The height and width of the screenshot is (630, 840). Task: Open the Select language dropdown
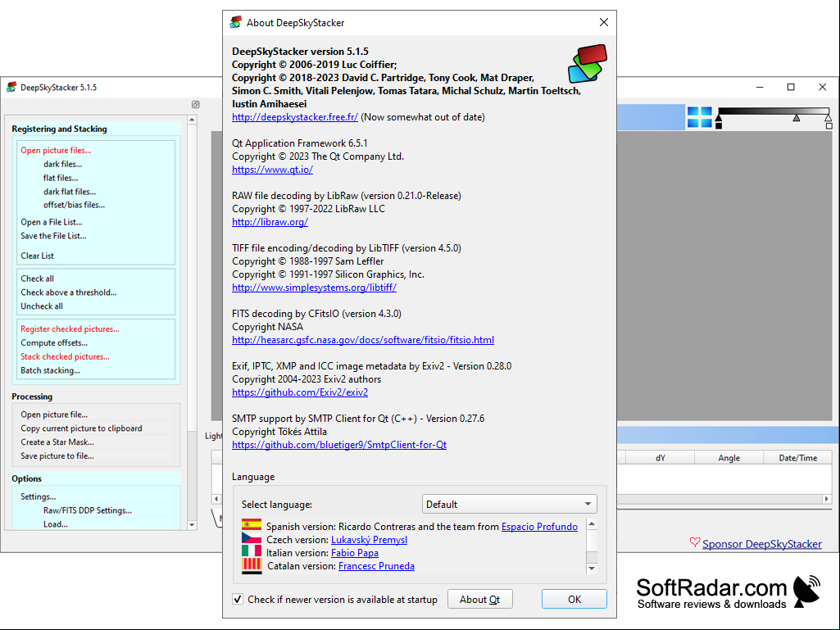pos(509,504)
